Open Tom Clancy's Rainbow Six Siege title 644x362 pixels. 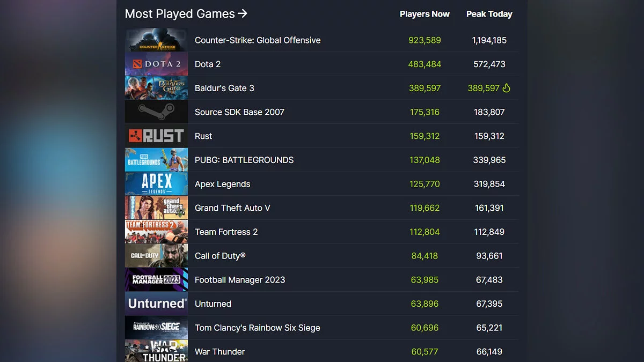(x=257, y=328)
